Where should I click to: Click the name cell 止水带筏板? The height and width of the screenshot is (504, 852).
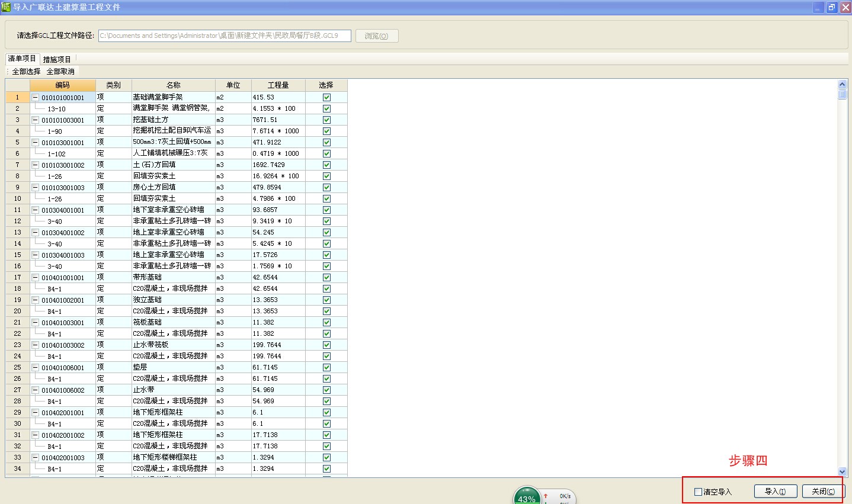174,345
